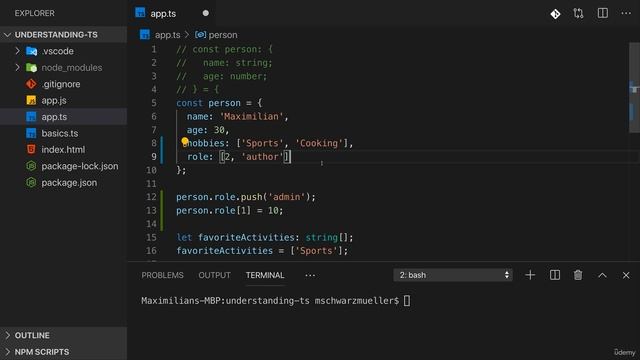
Task: Open the editor more actions menu
Action: tap(626, 13)
